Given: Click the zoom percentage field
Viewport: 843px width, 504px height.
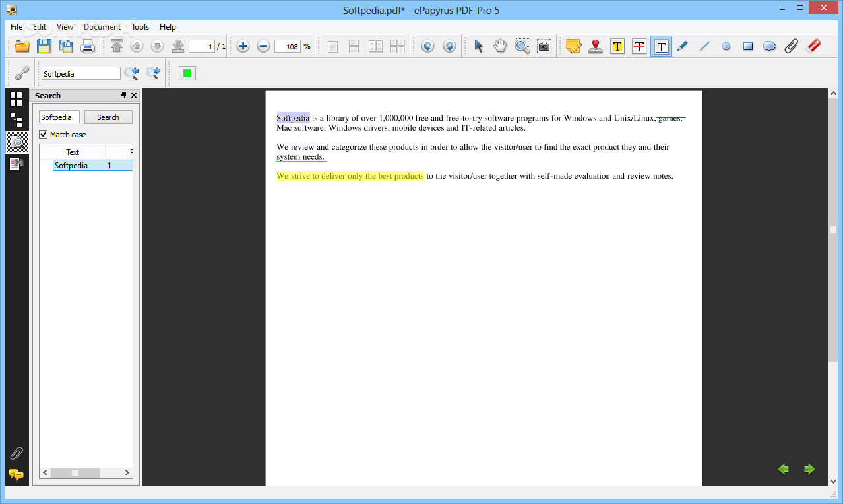Looking at the screenshot, I should (288, 46).
